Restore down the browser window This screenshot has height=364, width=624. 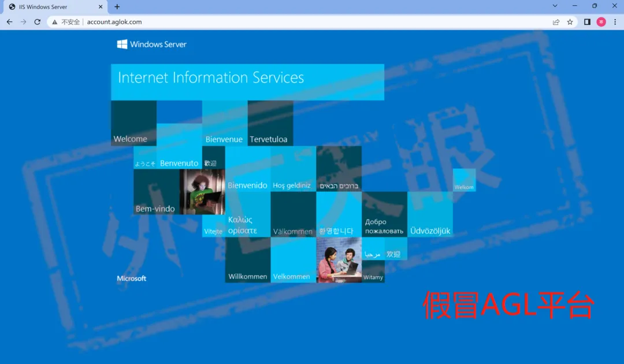pyautogui.click(x=595, y=6)
